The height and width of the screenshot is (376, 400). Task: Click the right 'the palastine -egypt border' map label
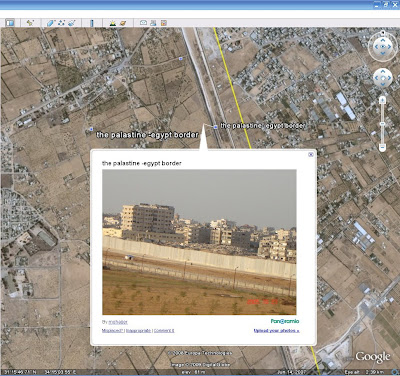point(263,126)
